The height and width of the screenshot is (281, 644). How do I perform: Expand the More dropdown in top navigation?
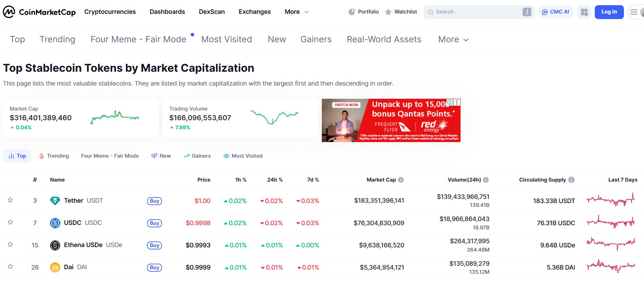click(x=297, y=12)
